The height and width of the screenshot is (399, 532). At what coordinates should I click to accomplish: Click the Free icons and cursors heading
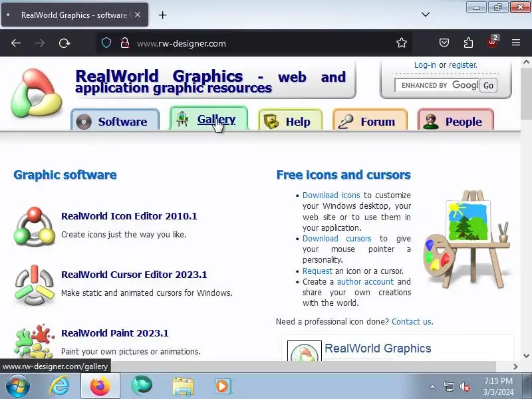click(x=343, y=175)
